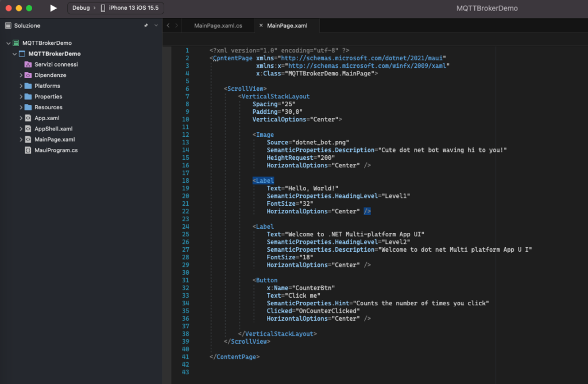Click the Resources folder icon

point(28,107)
